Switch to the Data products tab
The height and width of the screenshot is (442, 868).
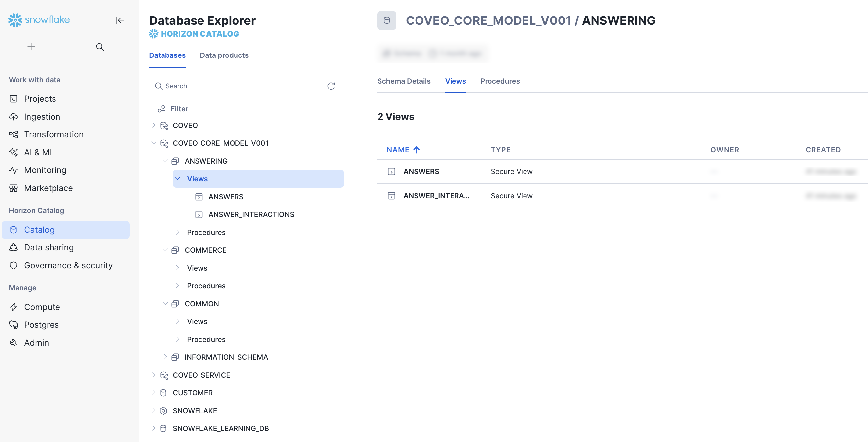(x=224, y=55)
